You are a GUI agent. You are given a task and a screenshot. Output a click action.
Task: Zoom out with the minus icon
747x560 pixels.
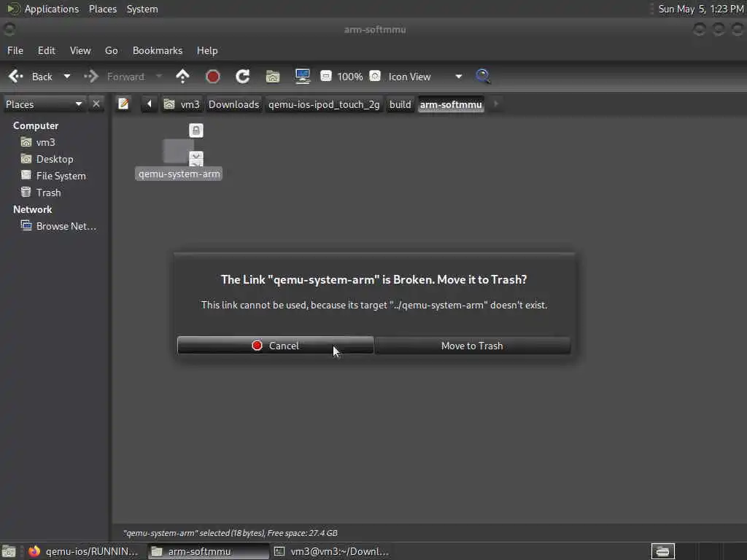click(x=326, y=76)
